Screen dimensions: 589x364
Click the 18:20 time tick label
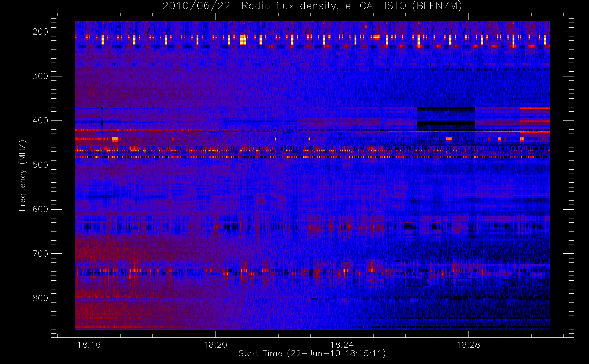tap(216, 345)
